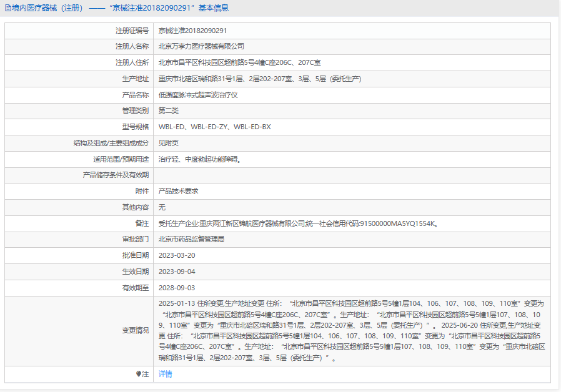Image resolution: width=561 pixels, height=392 pixels.
Task: Click the 产品名称 label
Action: click(135, 95)
